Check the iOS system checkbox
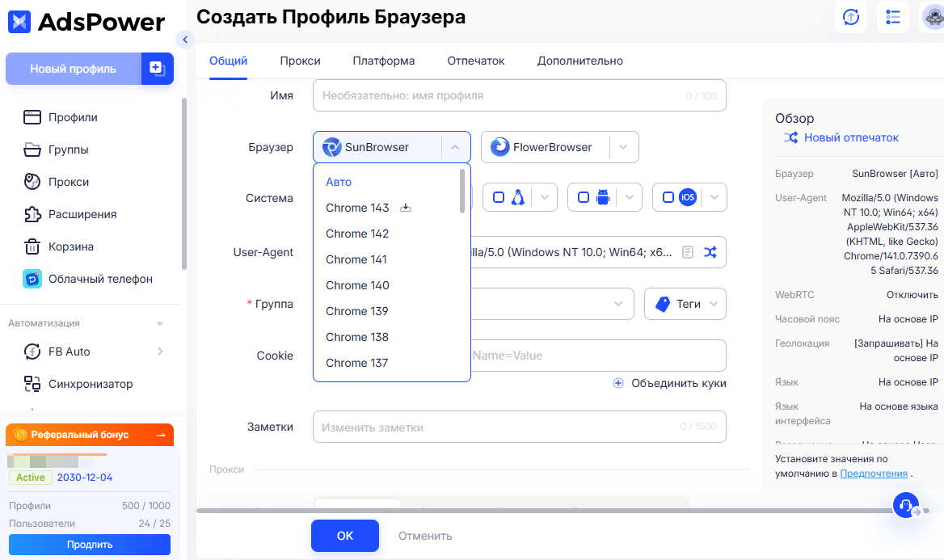The image size is (944, 560). coord(668,197)
